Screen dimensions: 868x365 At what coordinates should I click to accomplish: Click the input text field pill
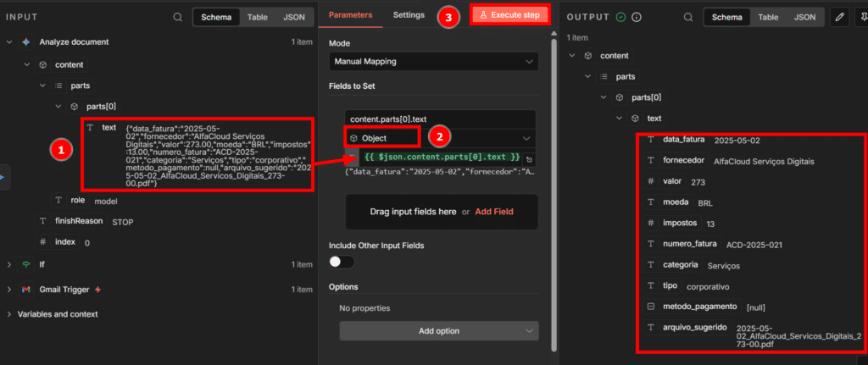[x=102, y=127]
